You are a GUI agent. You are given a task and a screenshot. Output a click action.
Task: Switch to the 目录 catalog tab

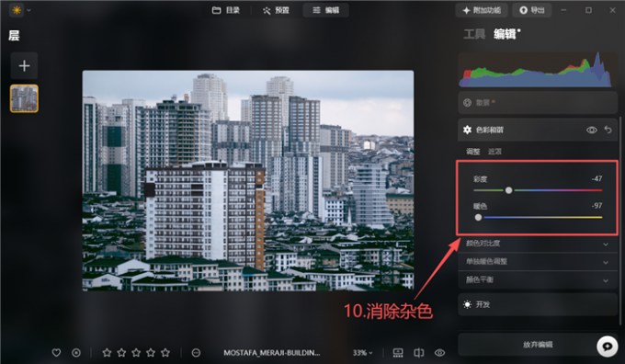coord(225,10)
